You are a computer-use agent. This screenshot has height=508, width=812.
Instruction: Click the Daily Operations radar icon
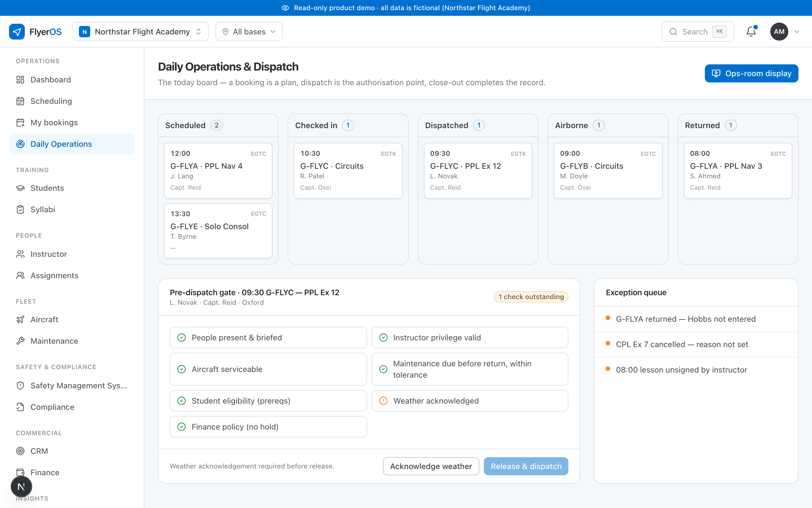pyautogui.click(x=21, y=144)
